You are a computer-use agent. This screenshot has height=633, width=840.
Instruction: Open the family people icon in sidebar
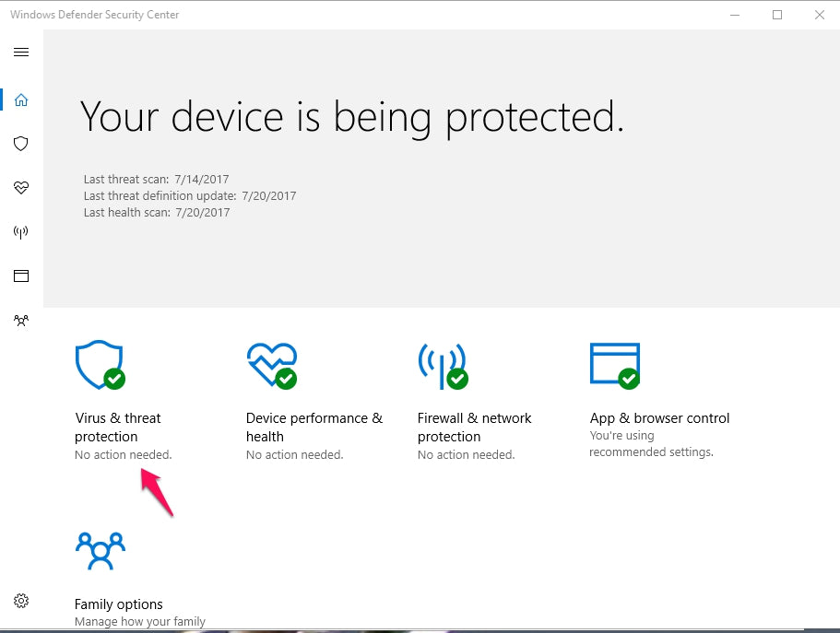(x=21, y=321)
